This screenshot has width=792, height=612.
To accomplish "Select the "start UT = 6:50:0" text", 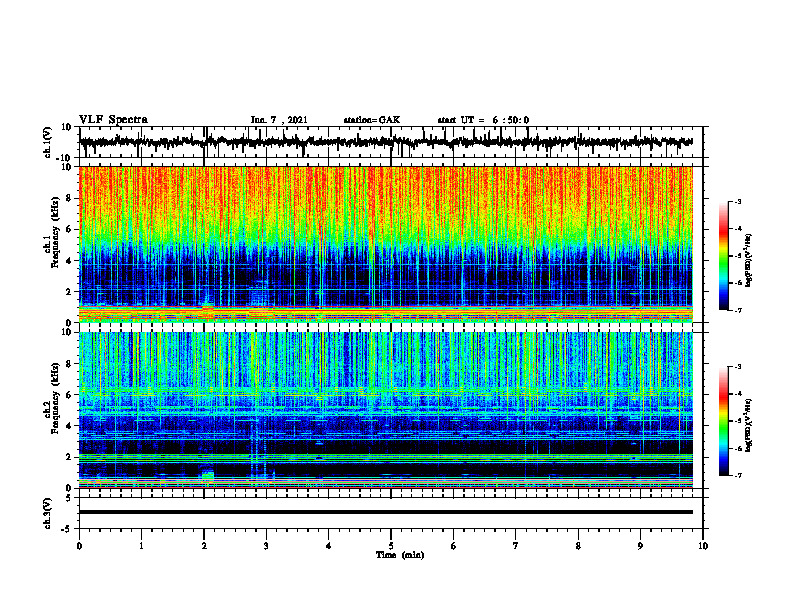I will [x=483, y=120].
